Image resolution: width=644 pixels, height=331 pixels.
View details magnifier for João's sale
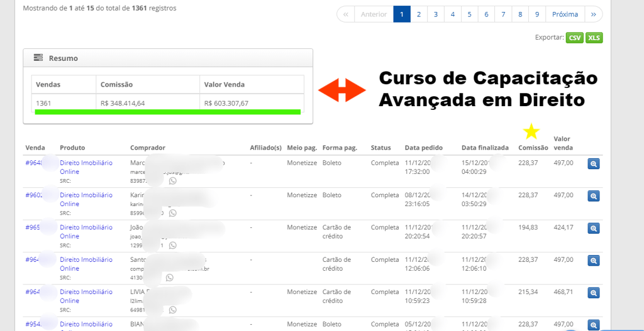coord(594,229)
